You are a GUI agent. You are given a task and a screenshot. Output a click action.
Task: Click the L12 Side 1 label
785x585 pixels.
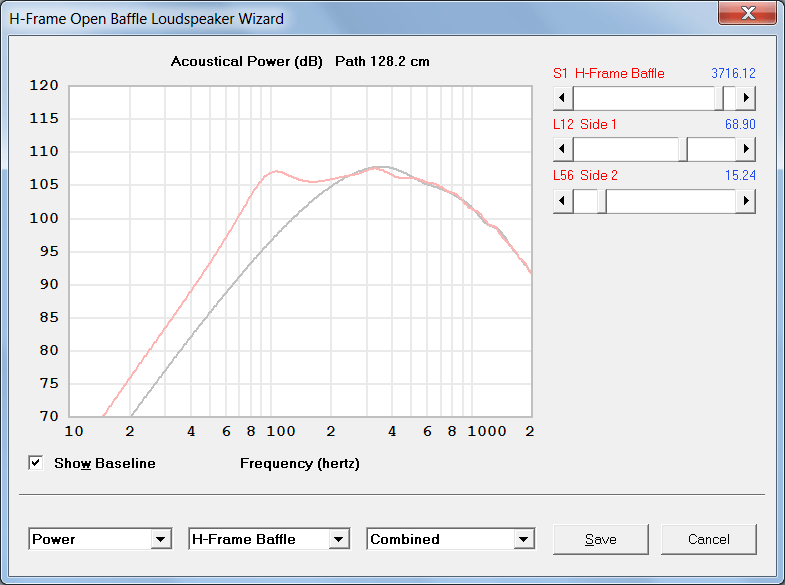pyautogui.click(x=585, y=124)
